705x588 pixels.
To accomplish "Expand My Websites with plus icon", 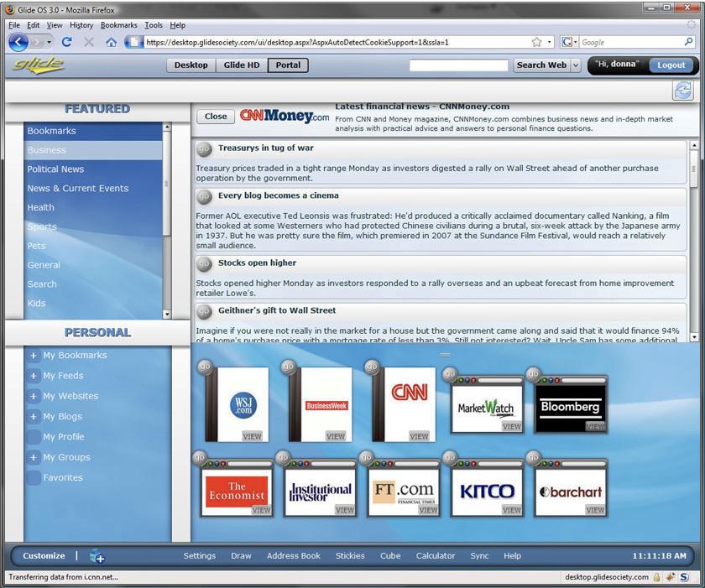I will tap(34, 396).
